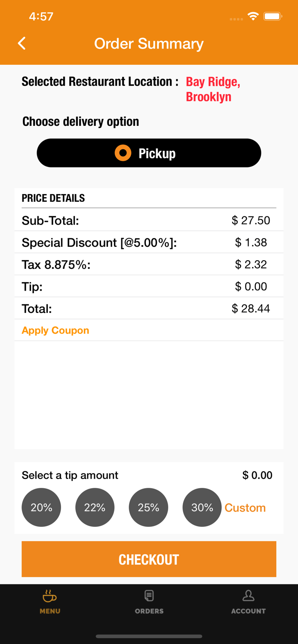Choose the 22% tip option
This screenshot has width=298, height=644.
(95, 507)
